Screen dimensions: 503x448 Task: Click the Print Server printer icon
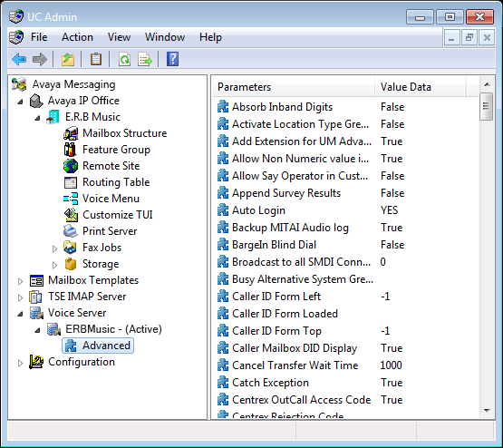(x=71, y=231)
